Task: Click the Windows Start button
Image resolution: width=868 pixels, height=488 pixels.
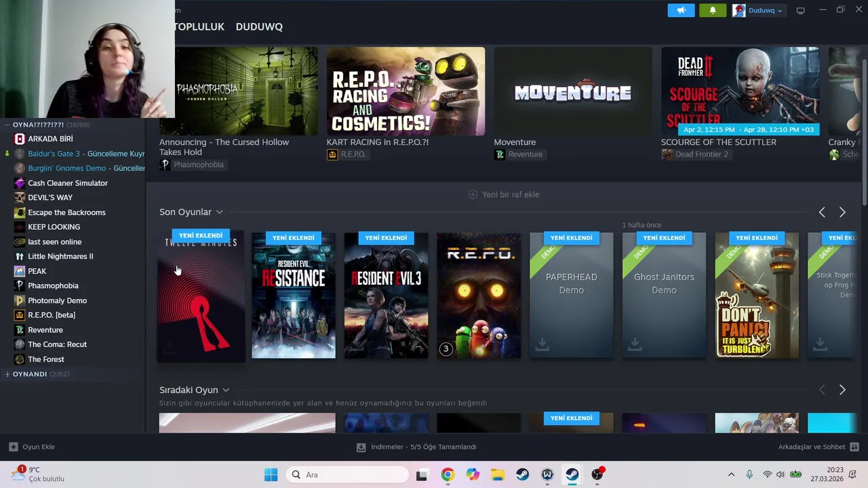Action: 271,474
